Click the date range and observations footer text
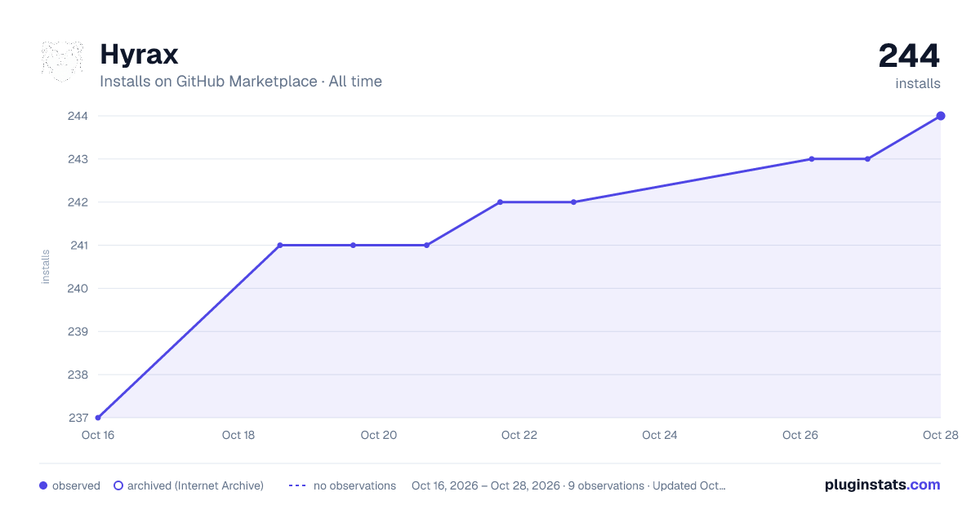The width and height of the screenshot is (980, 514). click(x=568, y=485)
